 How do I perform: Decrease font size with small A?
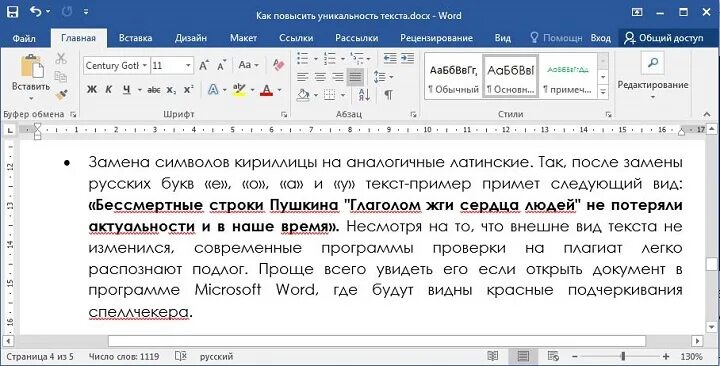click(222, 66)
